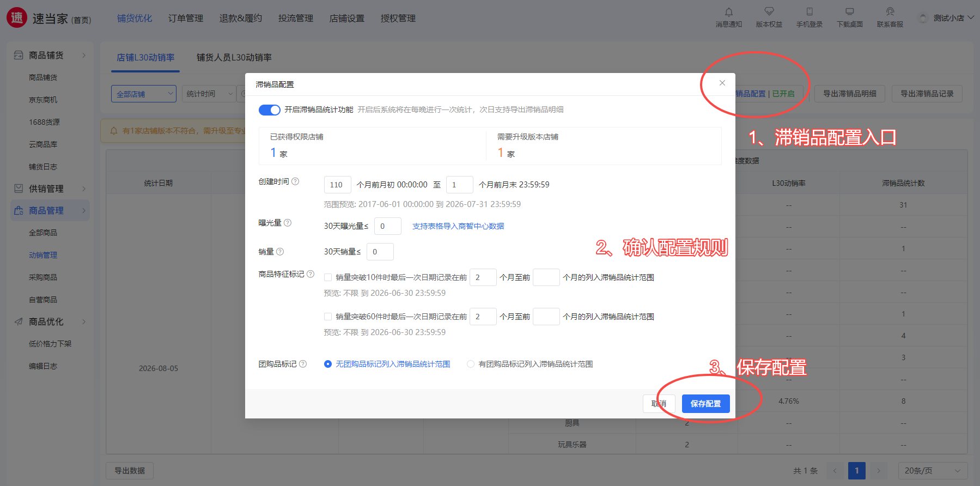Click the help icon next to 创建时间

[295, 181]
